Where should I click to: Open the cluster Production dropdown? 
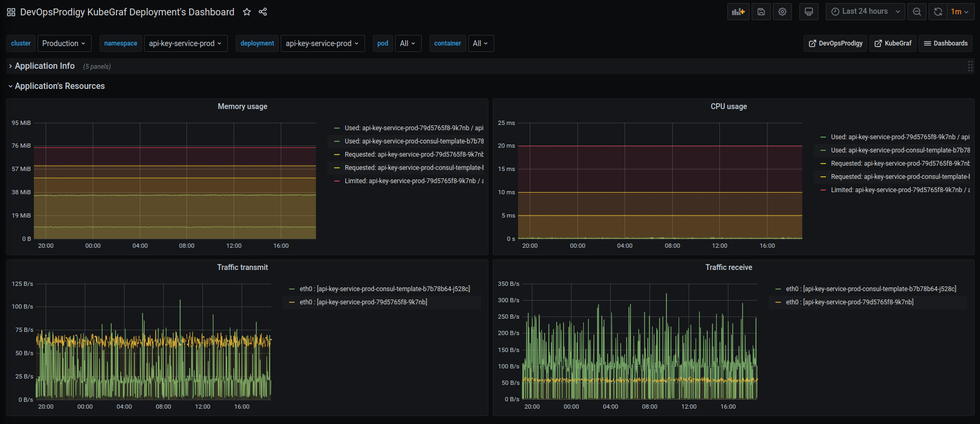pyautogui.click(x=64, y=43)
